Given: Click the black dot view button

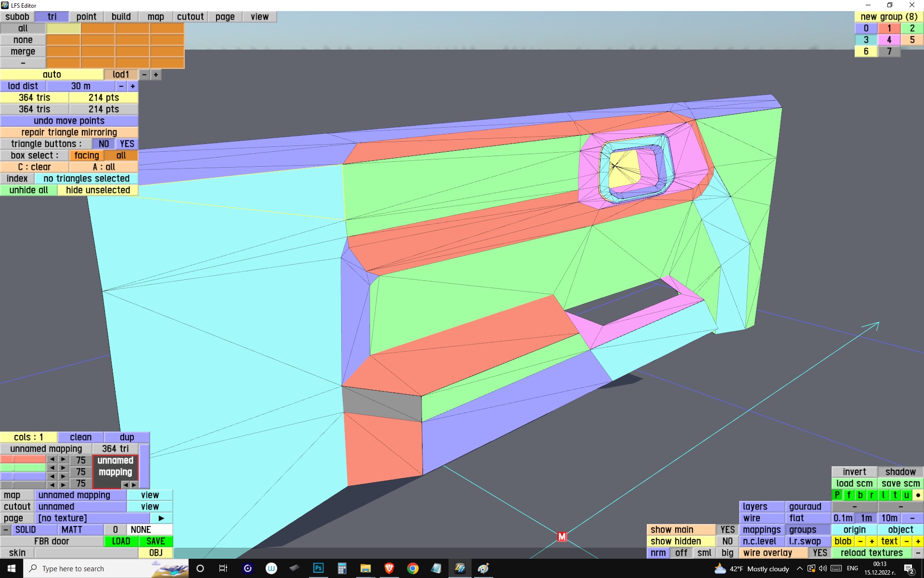Looking at the screenshot, I should pyautogui.click(x=918, y=495).
